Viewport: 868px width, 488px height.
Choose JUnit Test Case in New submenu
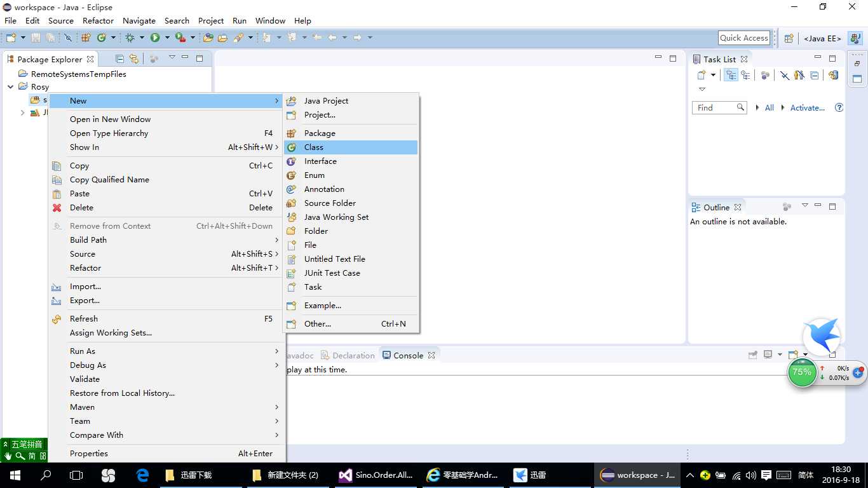point(350,273)
